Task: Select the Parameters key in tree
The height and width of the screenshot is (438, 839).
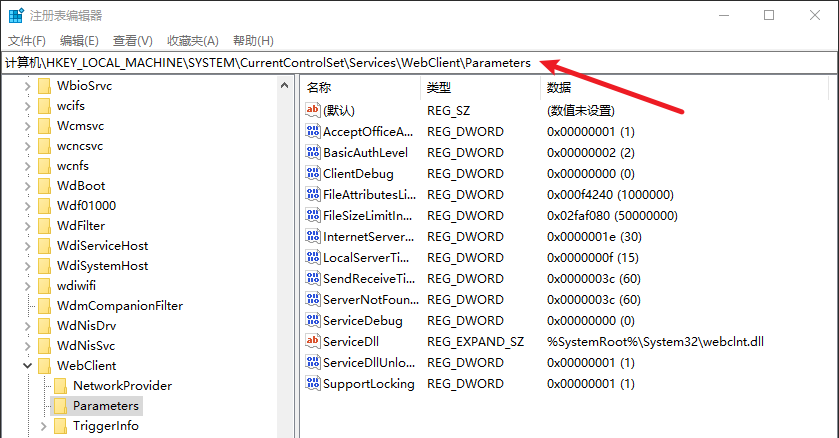Action: pos(105,406)
